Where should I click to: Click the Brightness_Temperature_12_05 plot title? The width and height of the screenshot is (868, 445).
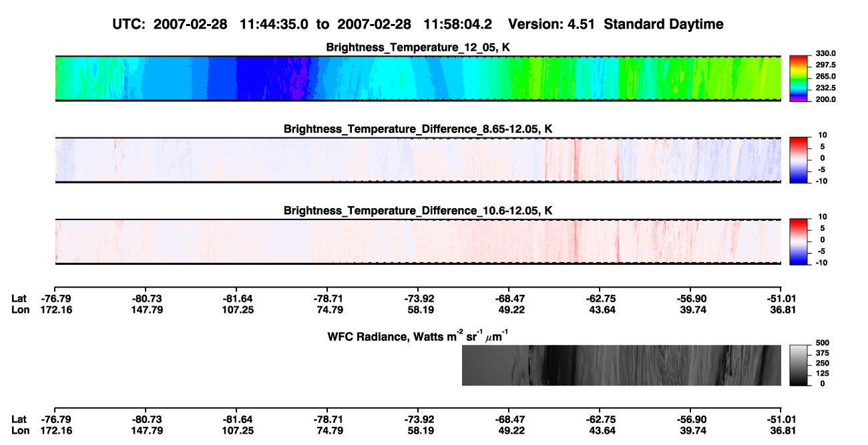418,47
